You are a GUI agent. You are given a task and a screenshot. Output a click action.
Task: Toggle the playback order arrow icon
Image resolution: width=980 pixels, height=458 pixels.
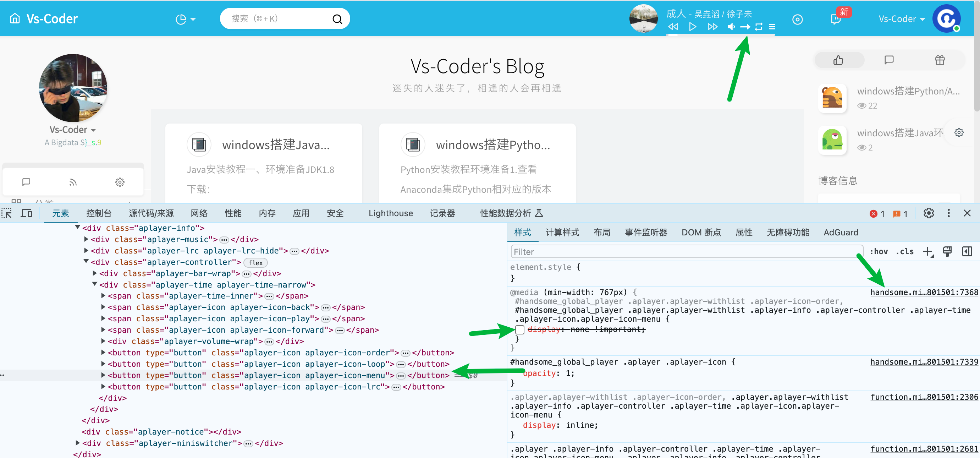click(x=745, y=27)
